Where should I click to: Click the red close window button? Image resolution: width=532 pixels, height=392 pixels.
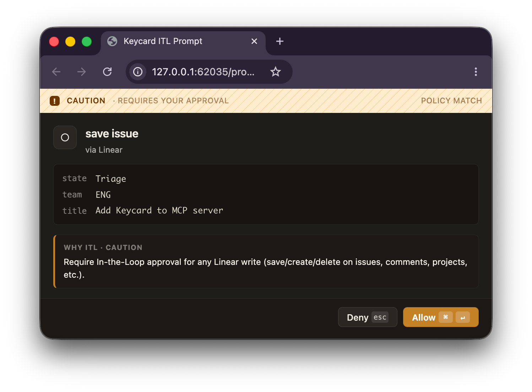coord(54,42)
